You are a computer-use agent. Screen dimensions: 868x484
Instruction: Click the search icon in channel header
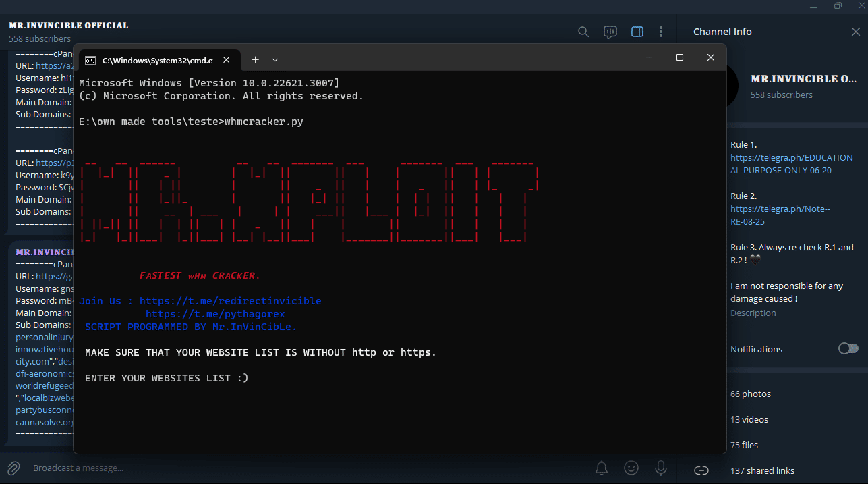(583, 32)
